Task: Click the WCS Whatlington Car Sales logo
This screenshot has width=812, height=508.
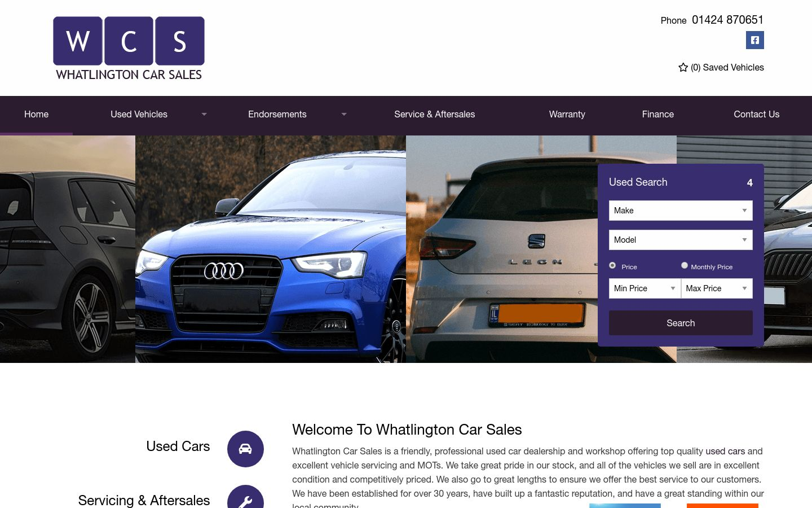Action: coord(129,49)
